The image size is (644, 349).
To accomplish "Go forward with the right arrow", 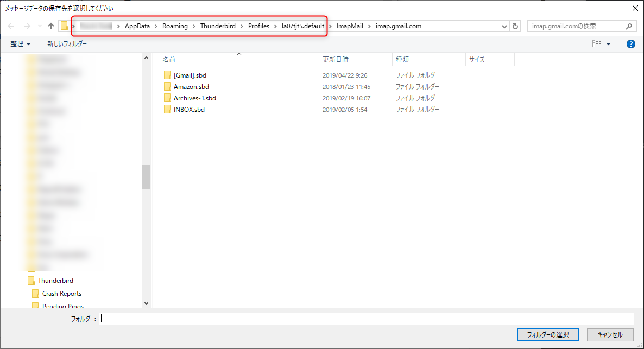I will pos(27,26).
